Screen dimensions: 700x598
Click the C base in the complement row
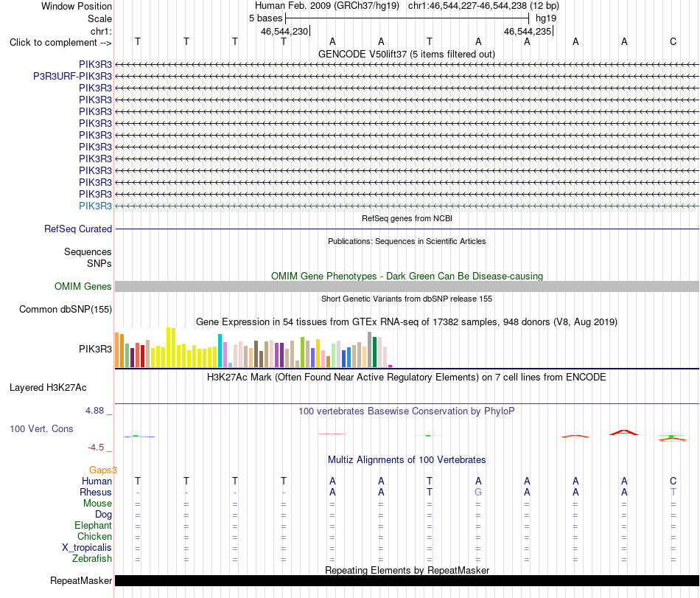click(x=673, y=41)
